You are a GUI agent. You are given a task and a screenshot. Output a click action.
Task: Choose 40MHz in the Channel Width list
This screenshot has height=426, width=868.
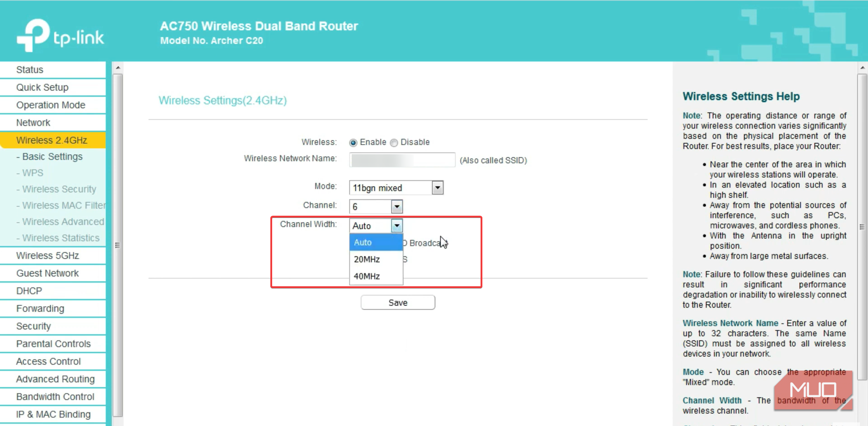pyautogui.click(x=376, y=276)
